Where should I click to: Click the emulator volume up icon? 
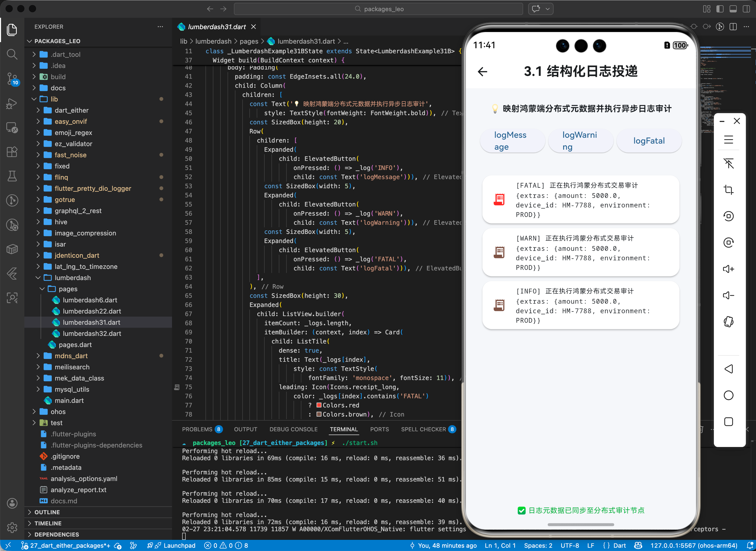click(728, 269)
